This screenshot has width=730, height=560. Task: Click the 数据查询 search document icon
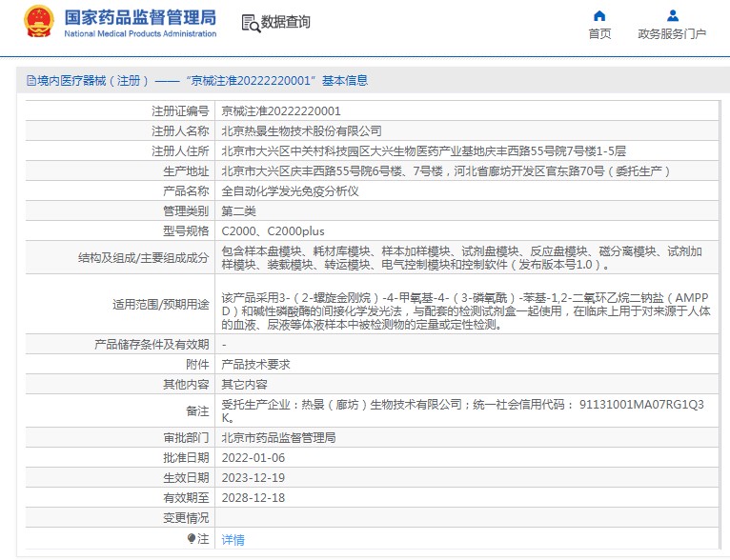[x=250, y=23]
